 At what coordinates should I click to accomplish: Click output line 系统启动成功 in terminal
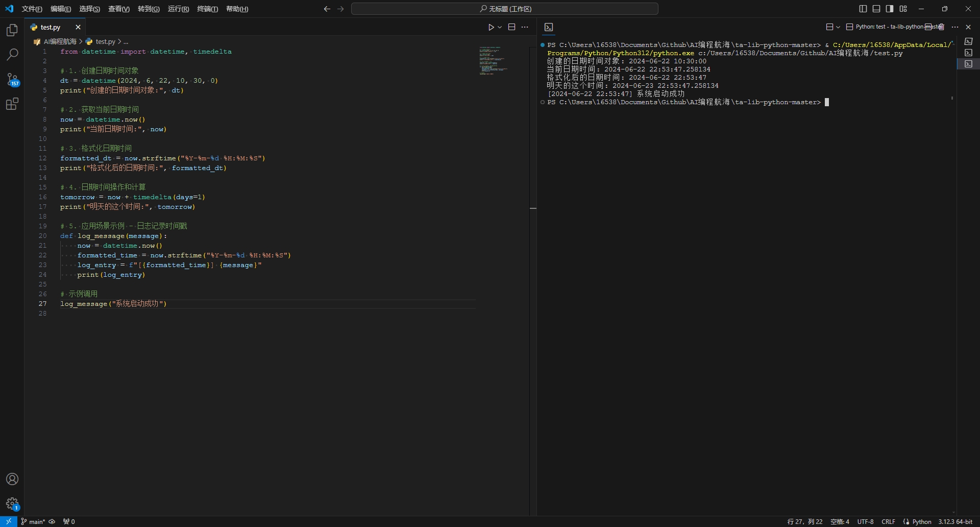click(x=616, y=94)
